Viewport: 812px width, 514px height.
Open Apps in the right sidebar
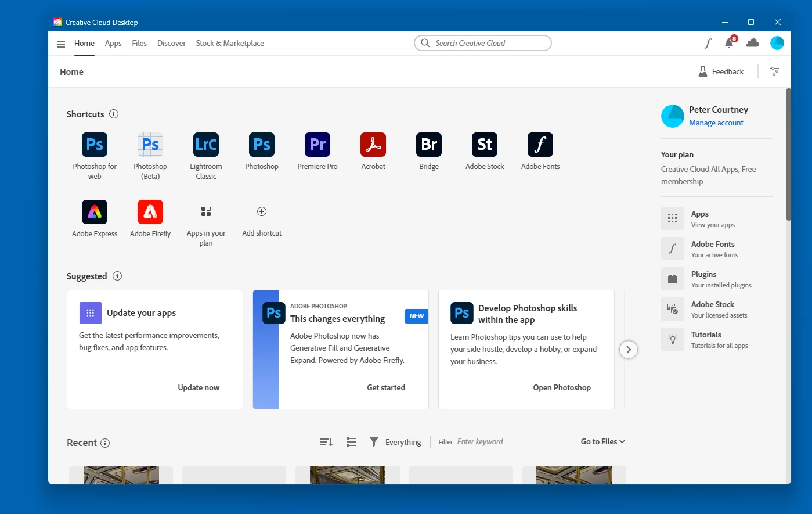717,219
